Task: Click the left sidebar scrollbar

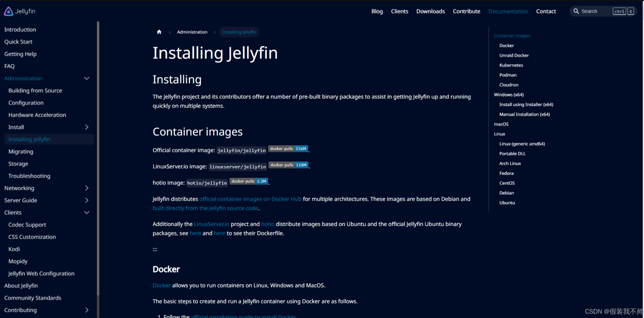Action: point(98,158)
